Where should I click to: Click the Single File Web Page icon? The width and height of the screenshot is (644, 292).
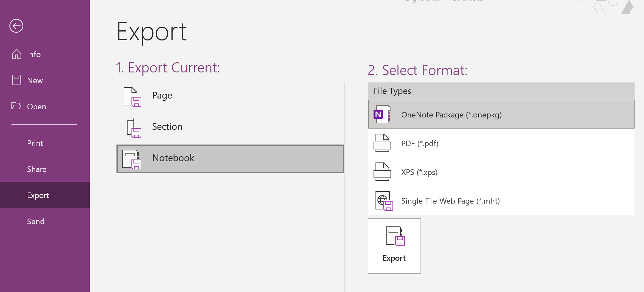point(384,201)
